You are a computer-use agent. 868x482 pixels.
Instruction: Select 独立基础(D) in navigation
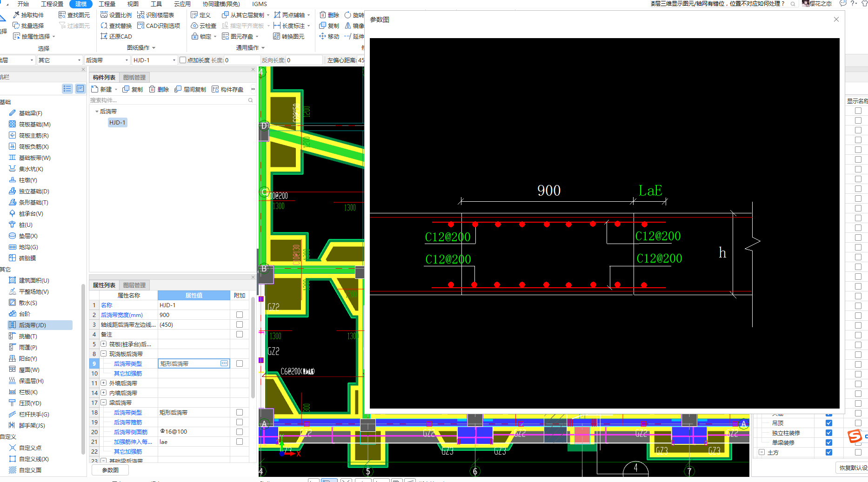[29, 191]
